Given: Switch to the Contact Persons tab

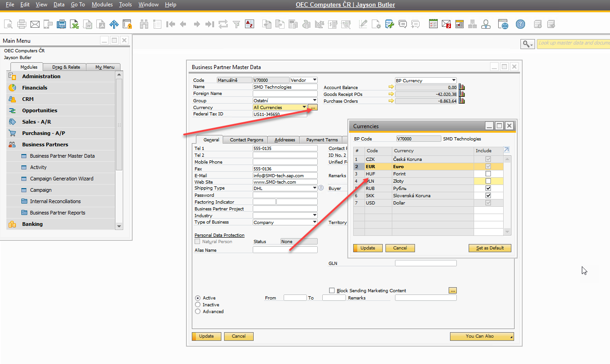Looking at the screenshot, I should coord(246,140).
